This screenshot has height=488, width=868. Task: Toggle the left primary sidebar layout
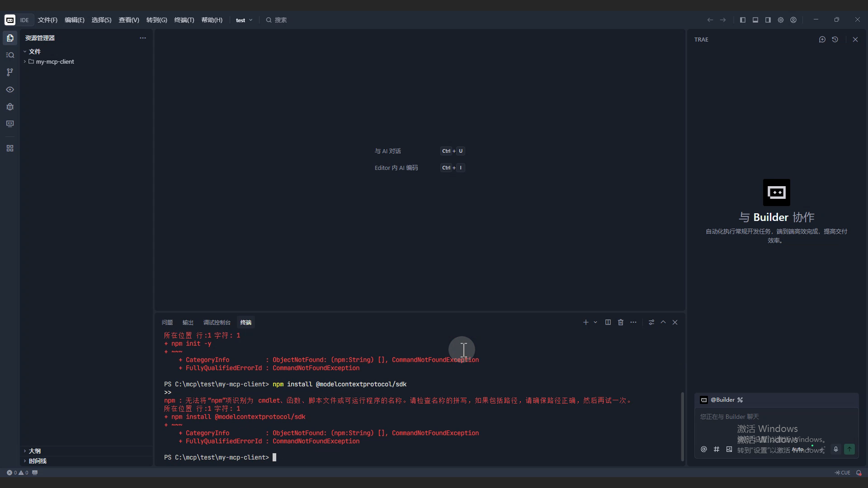743,20
